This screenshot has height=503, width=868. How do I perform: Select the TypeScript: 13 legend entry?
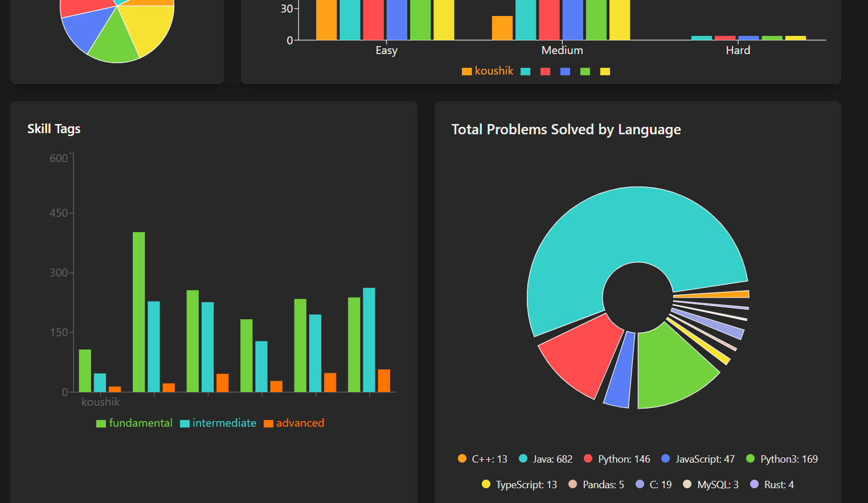point(519,485)
